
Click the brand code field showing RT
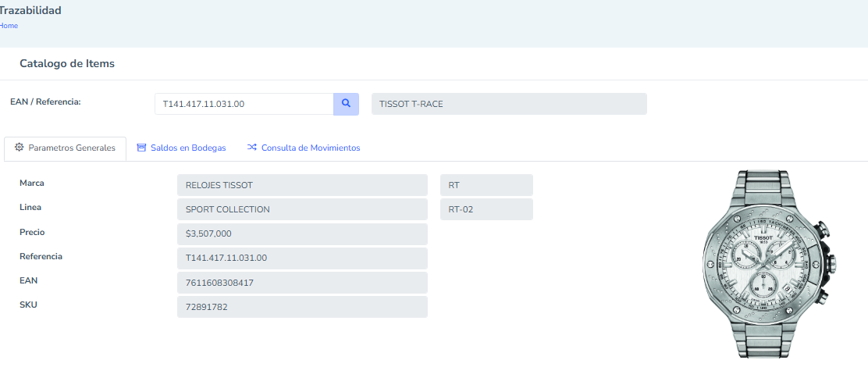pos(486,185)
